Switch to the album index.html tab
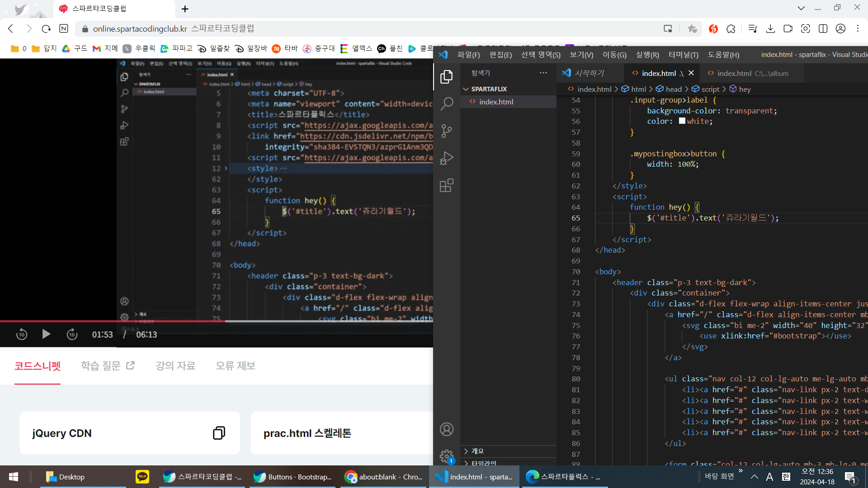This screenshot has height=488, width=868. point(752,73)
